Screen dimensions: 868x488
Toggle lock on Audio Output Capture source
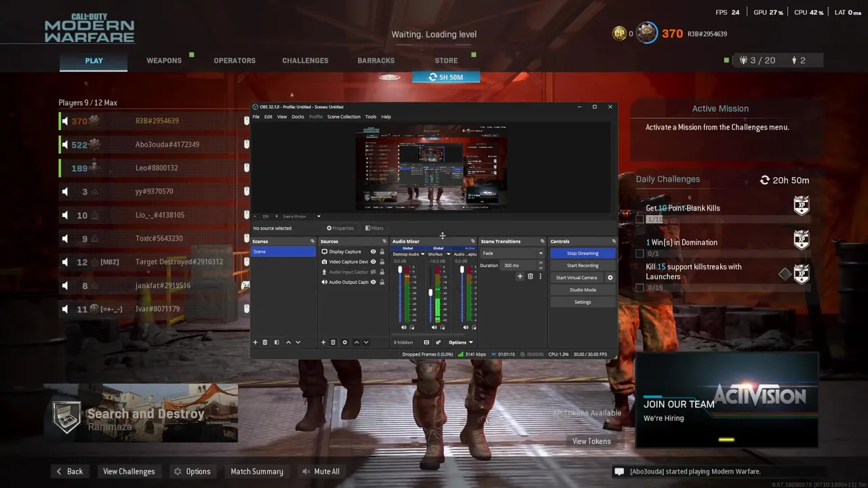coord(382,282)
